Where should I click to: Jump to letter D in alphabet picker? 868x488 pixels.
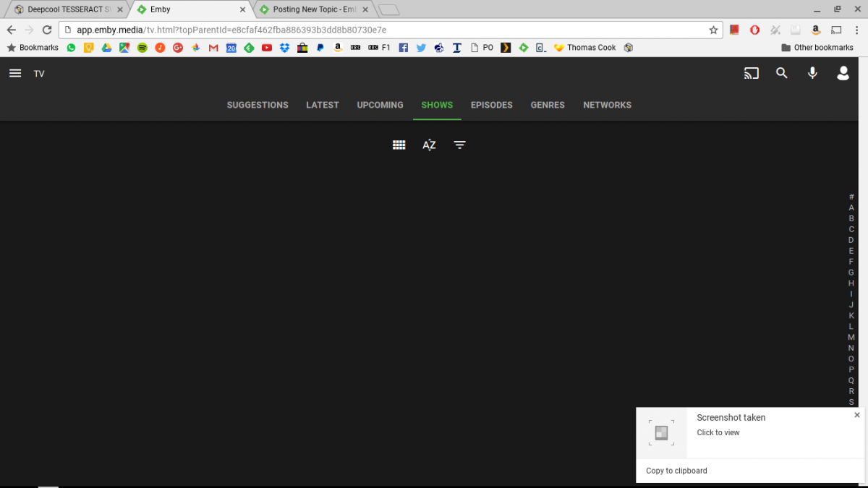(851, 240)
